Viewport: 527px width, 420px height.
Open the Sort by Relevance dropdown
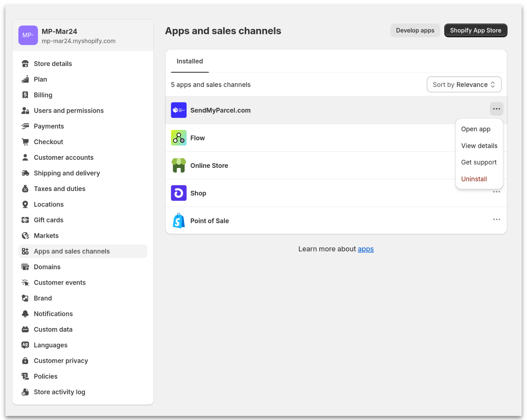point(464,85)
